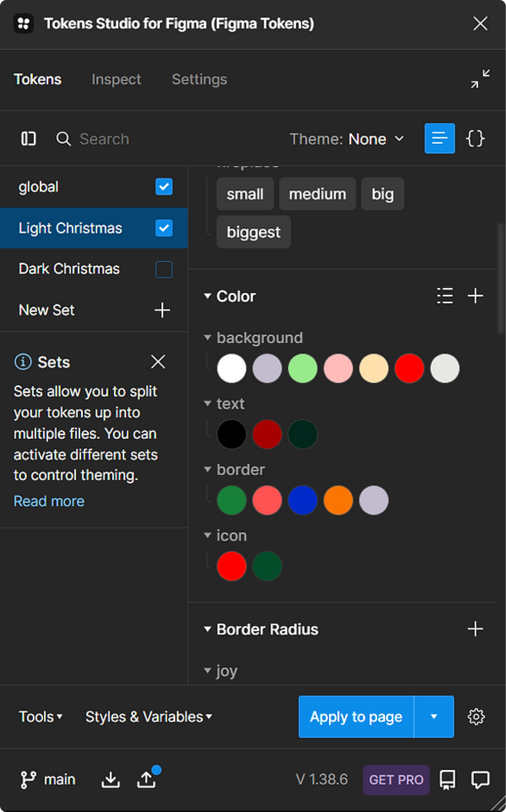This screenshot has height=812, width=506.
Task: Toggle the token sets sidebar panel icon
Action: pos(28,139)
